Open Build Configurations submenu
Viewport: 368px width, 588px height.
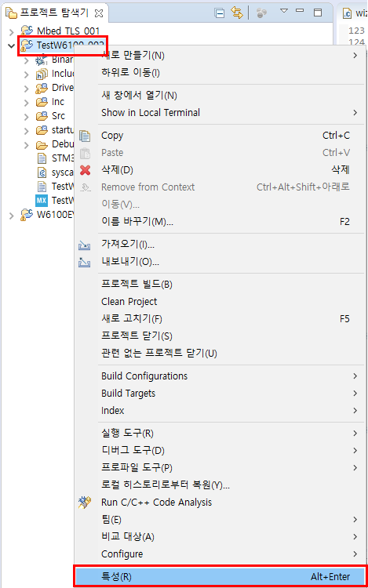click(220, 376)
